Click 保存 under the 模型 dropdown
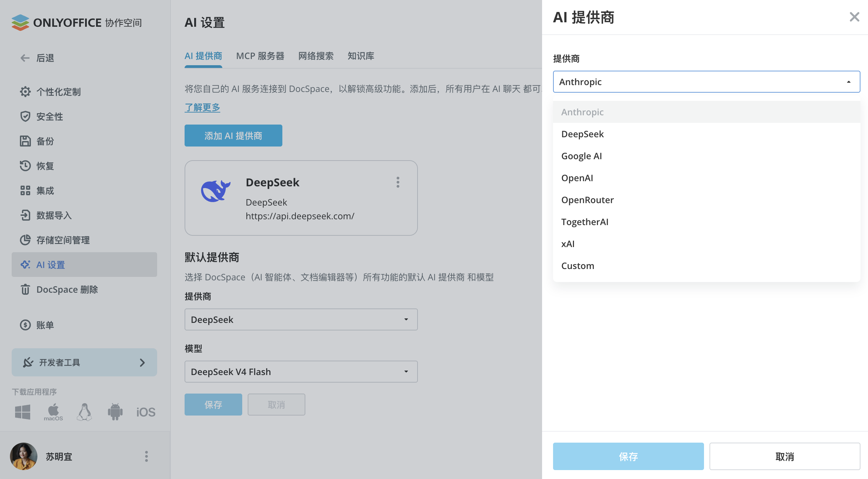This screenshot has width=868, height=479. [213, 405]
